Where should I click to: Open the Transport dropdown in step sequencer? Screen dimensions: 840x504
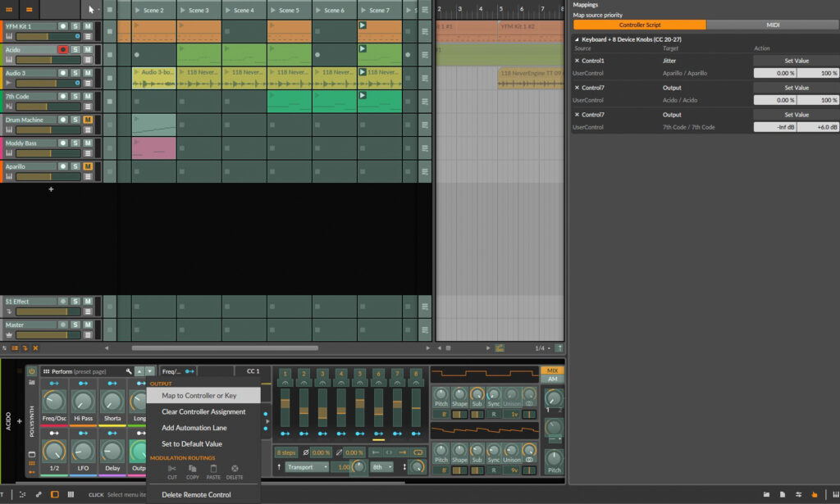pos(307,467)
